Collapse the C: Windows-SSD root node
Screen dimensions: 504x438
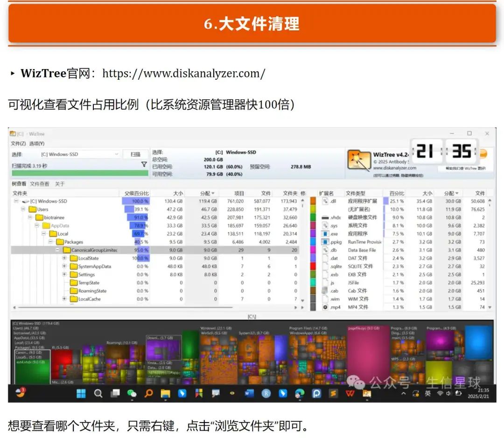click(x=16, y=201)
